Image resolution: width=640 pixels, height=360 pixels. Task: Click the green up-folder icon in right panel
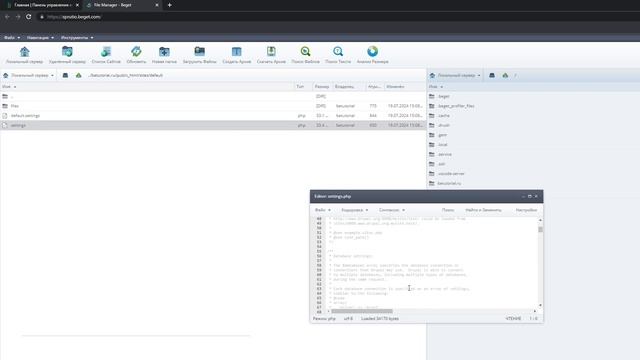coord(505,76)
